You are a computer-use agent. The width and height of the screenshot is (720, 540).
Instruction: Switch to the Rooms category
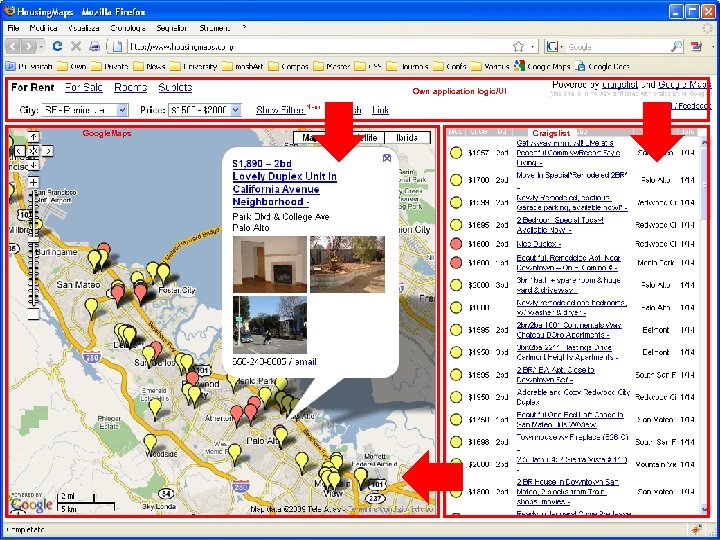point(130,87)
